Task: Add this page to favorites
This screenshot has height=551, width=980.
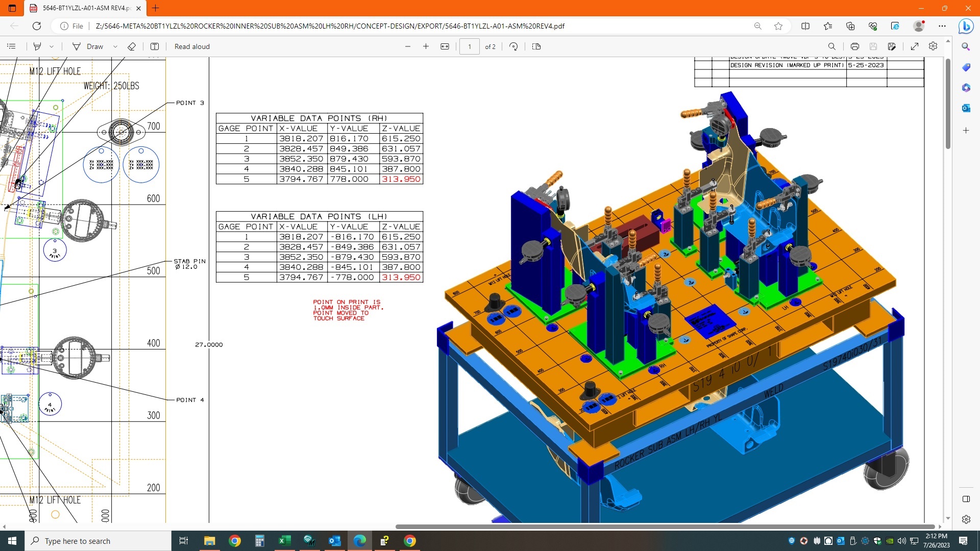Action: coord(778,26)
